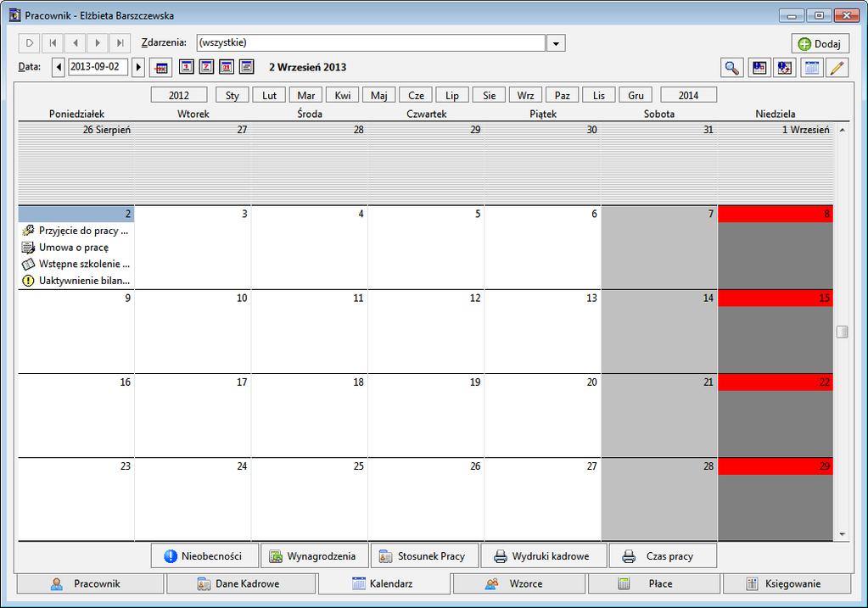Open the Zdarzenia dropdown arrow
Viewport: 868px width, 608px height.
(556, 43)
